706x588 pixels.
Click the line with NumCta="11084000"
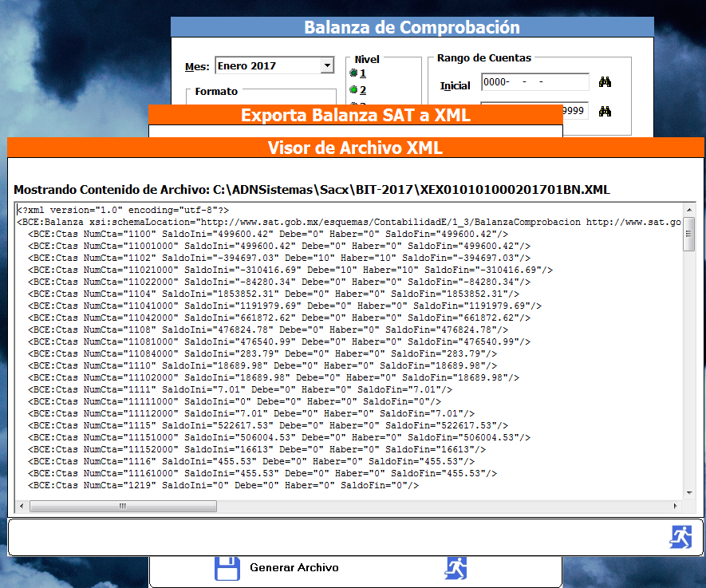click(x=262, y=354)
